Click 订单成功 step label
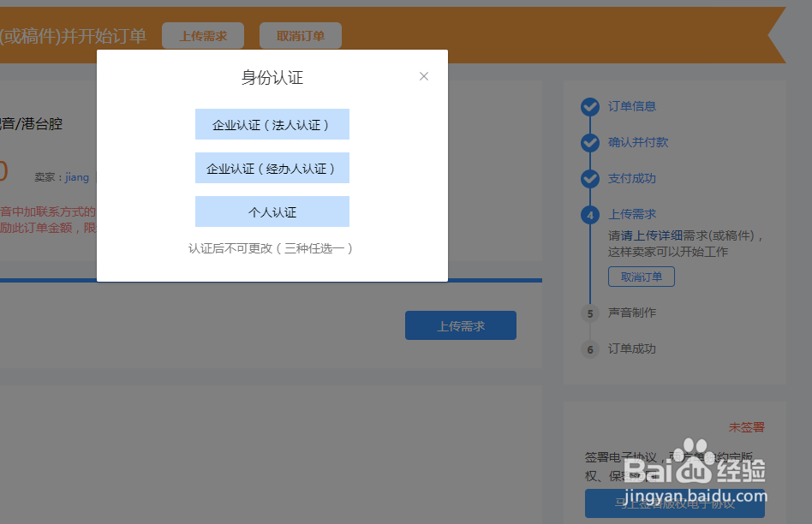 632,348
